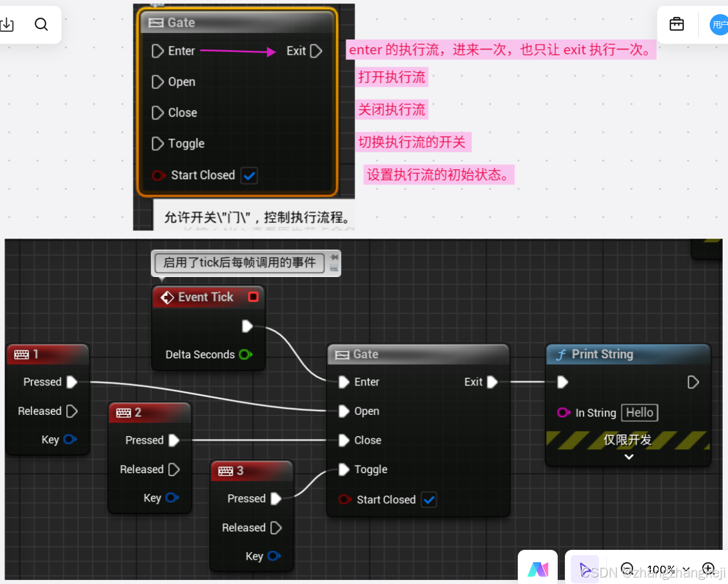This screenshot has height=584, width=728.
Task: Click the '仅限开发' development-only label
Action: tap(628, 440)
